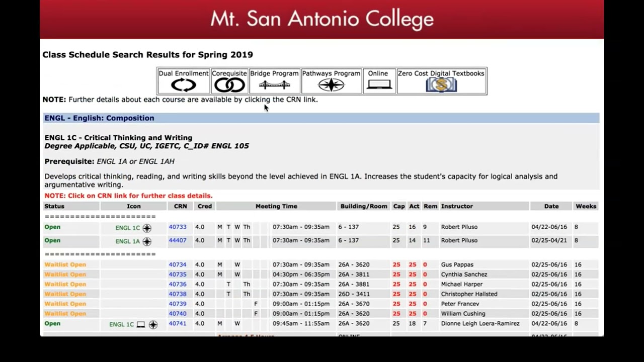Click the Act column header
Viewport: 644px width, 362px height.
tap(414, 206)
